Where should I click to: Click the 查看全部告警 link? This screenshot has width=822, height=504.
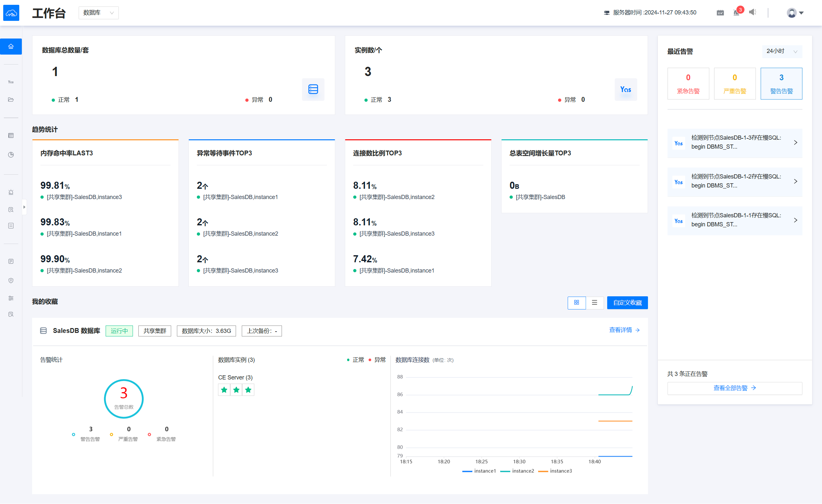734,388
